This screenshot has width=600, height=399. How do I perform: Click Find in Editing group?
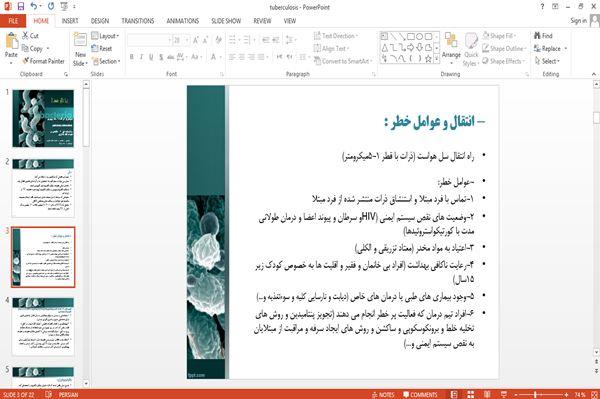pos(543,36)
